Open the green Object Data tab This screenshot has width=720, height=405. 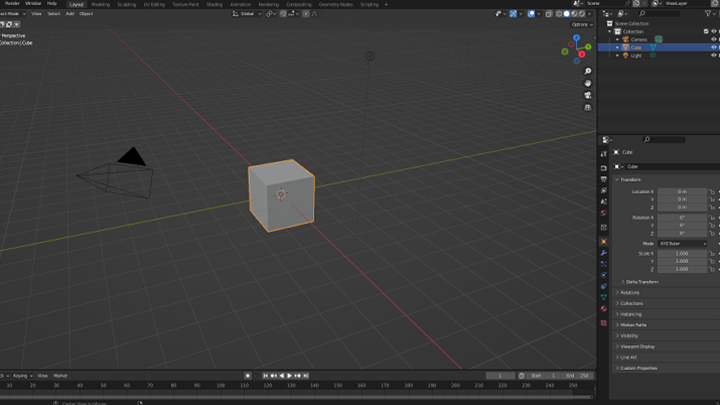pos(603,297)
